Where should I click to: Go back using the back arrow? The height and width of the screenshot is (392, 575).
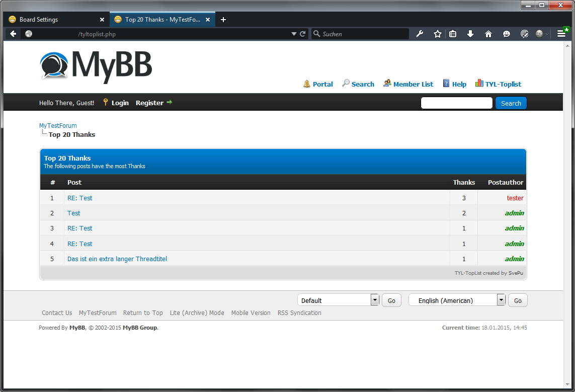coord(13,34)
